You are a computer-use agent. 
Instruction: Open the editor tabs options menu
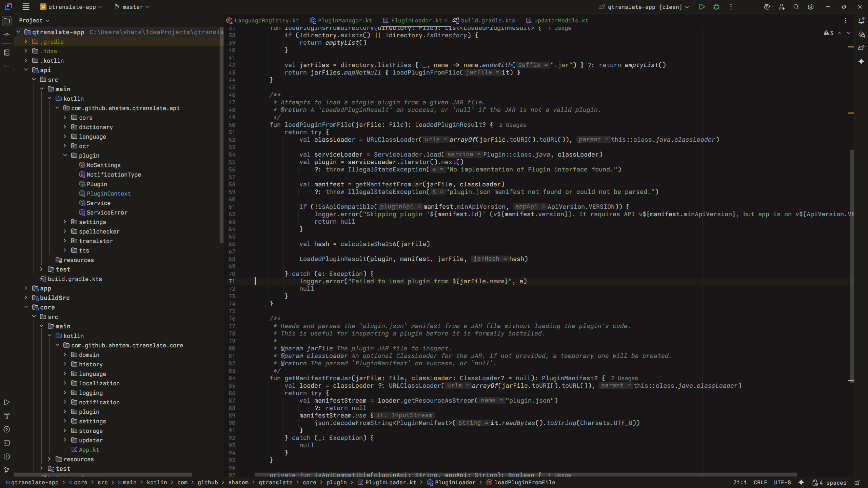coord(846,21)
